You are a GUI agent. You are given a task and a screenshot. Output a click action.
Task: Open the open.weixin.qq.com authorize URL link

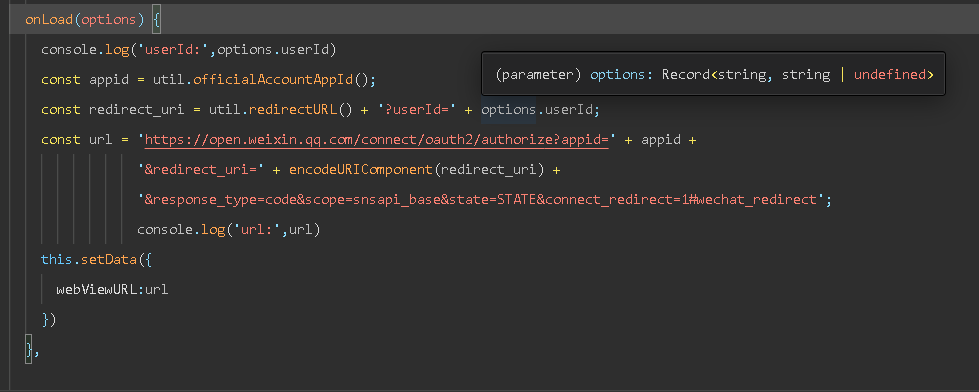[376, 140]
